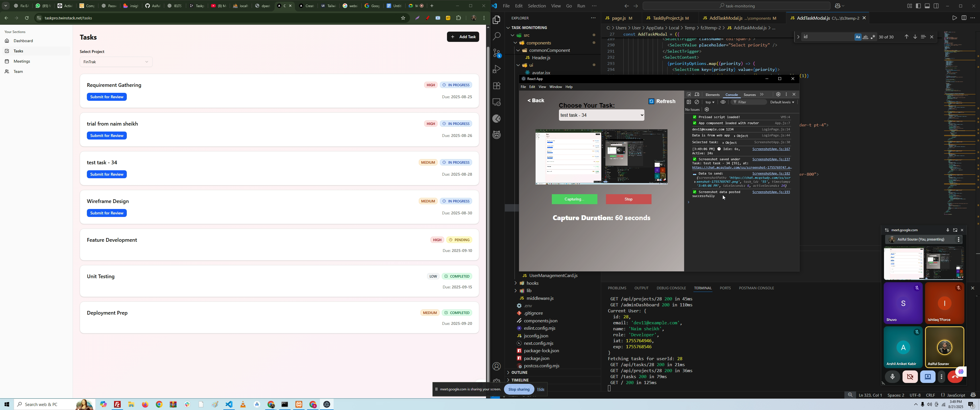The height and width of the screenshot is (410, 980).
Task: Click Stop sharing button
Action: coord(519,389)
